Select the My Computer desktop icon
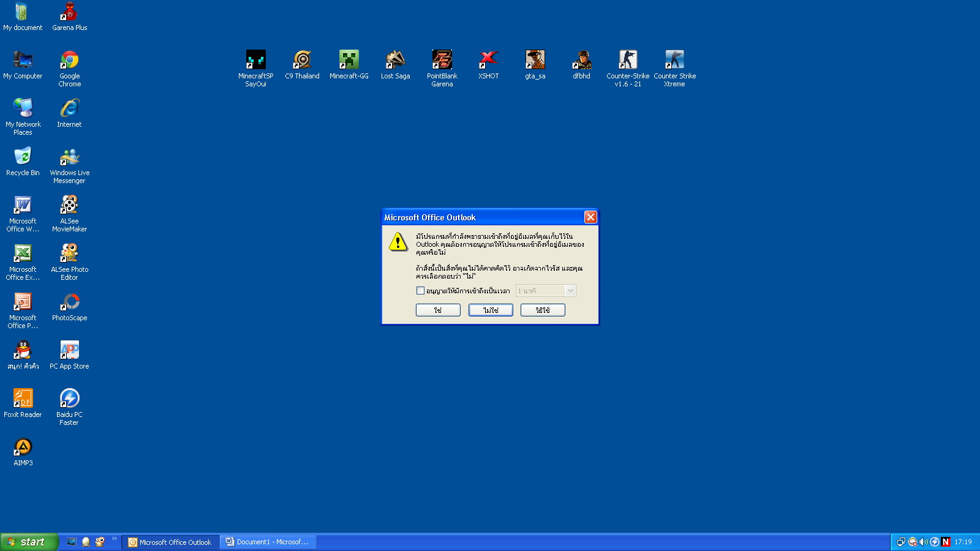 (x=23, y=64)
